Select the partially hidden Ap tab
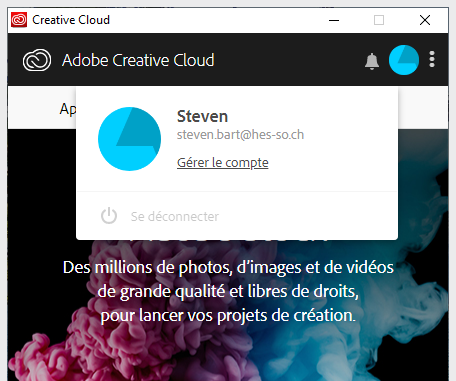Image resolution: width=456 pixels, height=381 pixels. [68, 109]
